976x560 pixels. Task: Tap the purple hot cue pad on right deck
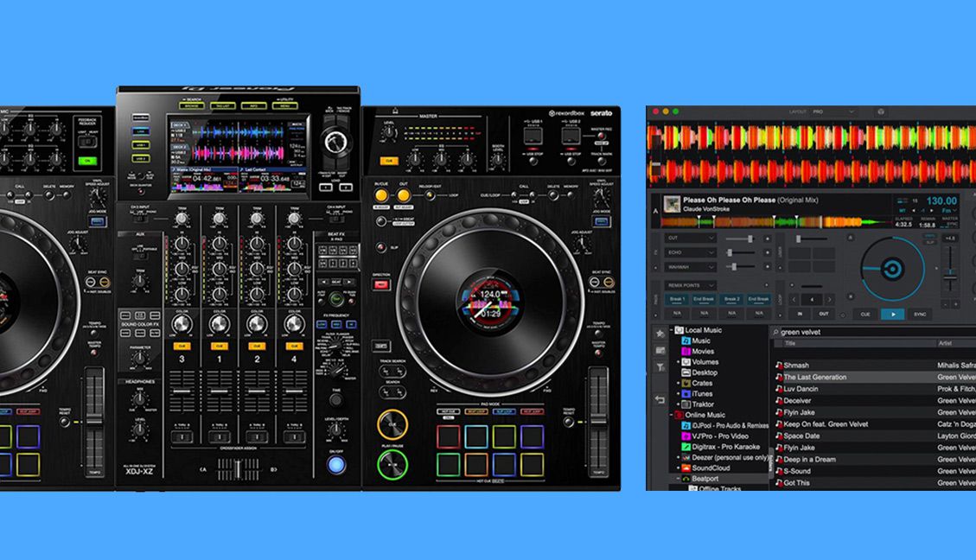[x=533, y=436]
